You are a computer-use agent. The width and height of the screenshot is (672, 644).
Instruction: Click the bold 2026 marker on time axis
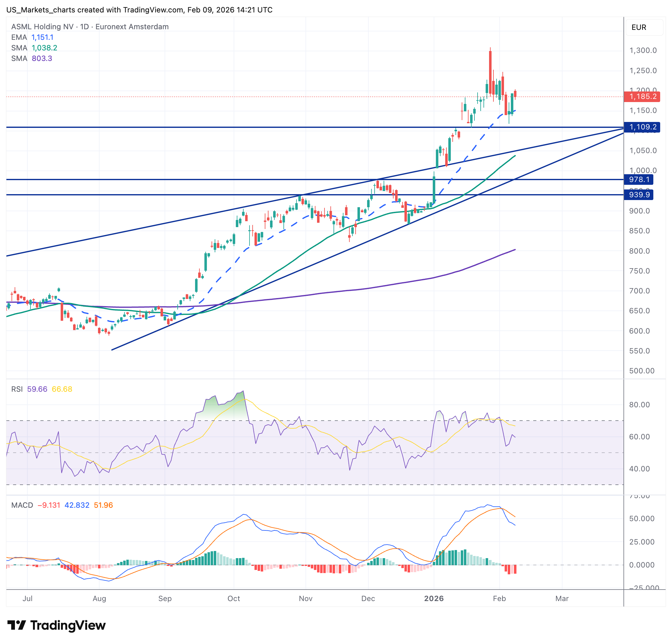pyautogui.click(x=434, y=598)
